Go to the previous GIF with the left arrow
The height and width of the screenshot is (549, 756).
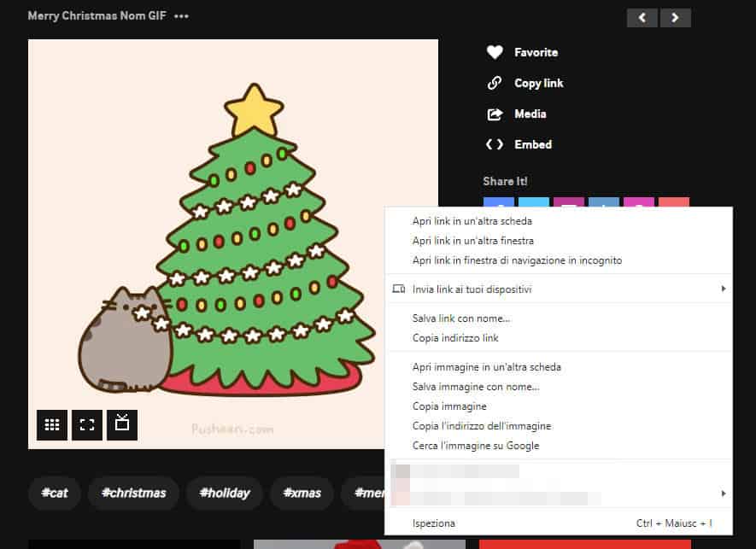(642, 18)
